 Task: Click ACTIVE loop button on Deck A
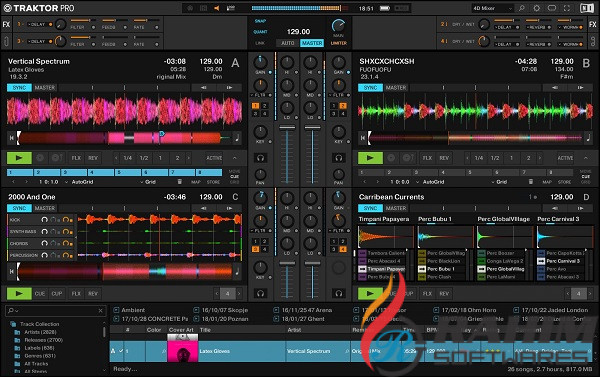point(214,158)
